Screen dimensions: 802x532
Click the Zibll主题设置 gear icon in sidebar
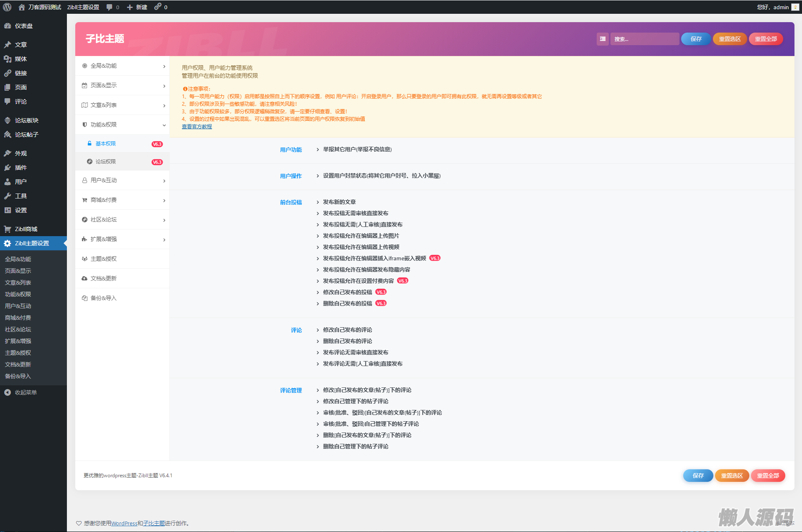(8, 243)
